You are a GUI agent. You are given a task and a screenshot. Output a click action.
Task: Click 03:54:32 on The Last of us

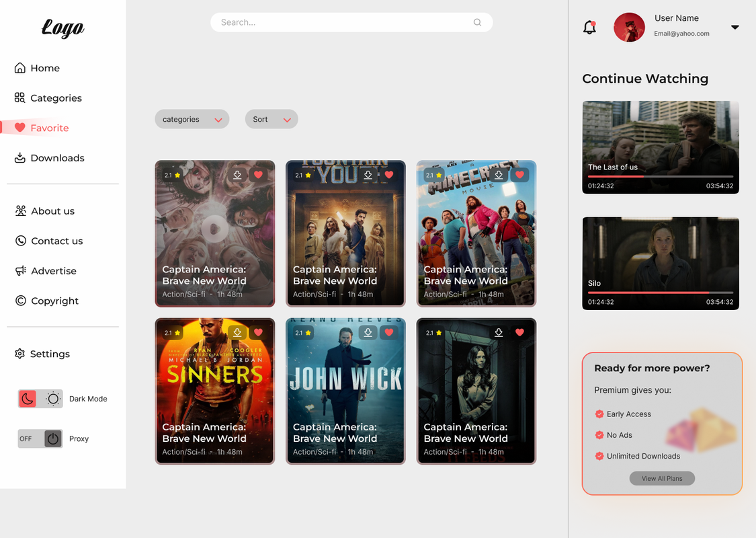(719, 186)
